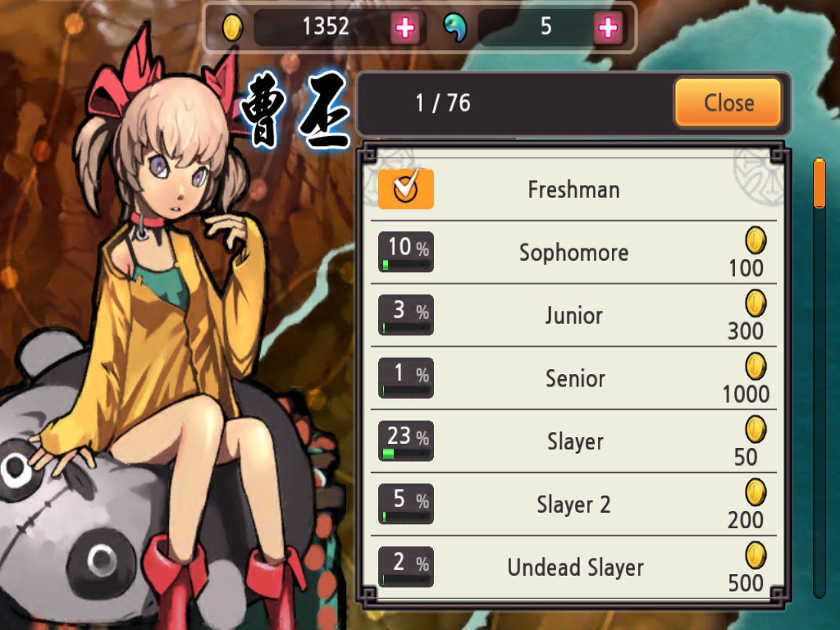The image size is (840, 630).
Task: Toggle the checked Freshman title checkbox
Action: tap(405, 189)
